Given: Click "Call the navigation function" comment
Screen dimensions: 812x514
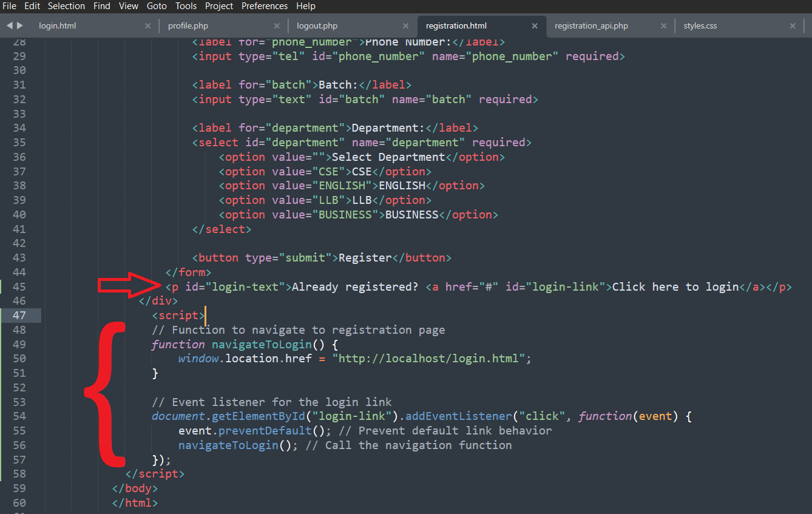Looking at the screenshot, I should [x=408, y=445].
